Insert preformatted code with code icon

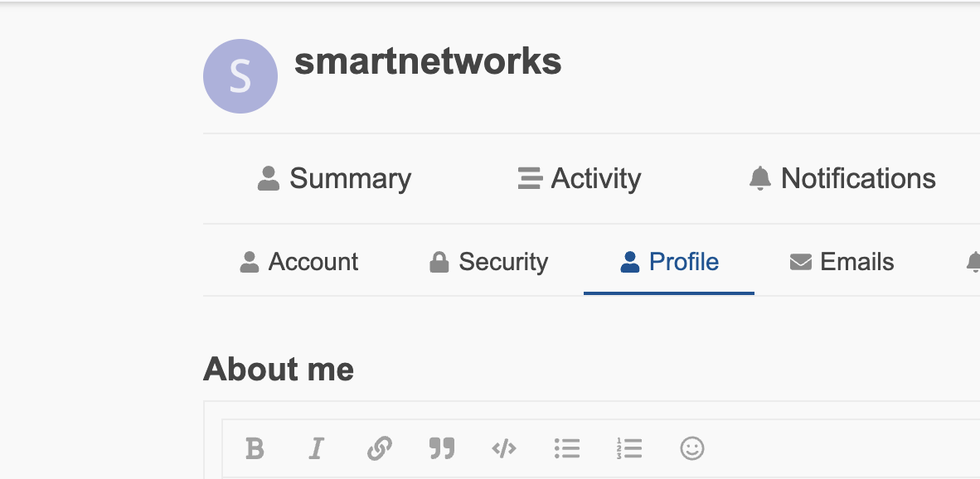[x=504, y=448]
